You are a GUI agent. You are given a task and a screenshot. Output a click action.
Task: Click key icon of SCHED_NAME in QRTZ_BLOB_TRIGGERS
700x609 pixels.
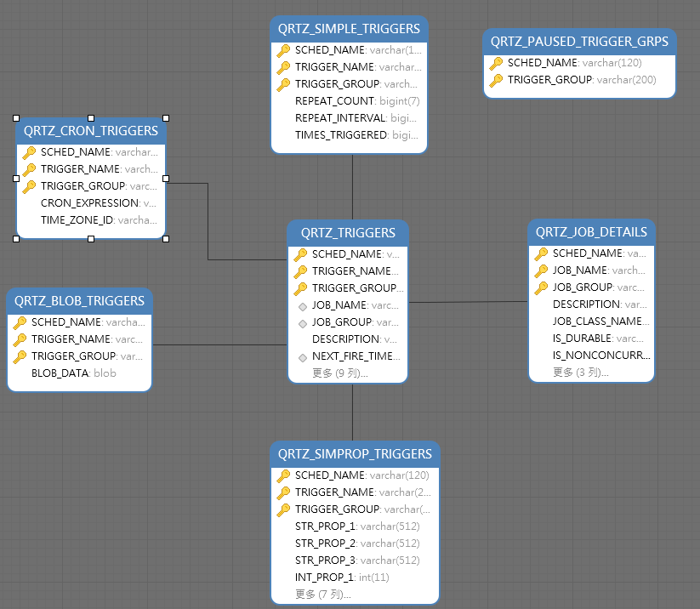(x=20, y=322)
